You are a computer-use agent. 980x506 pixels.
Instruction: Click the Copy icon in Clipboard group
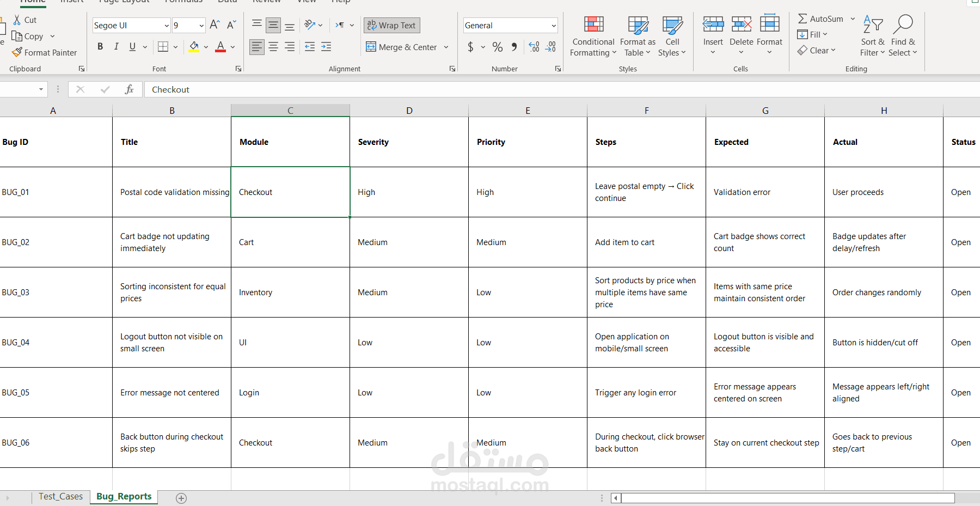(x=17, y=36)
